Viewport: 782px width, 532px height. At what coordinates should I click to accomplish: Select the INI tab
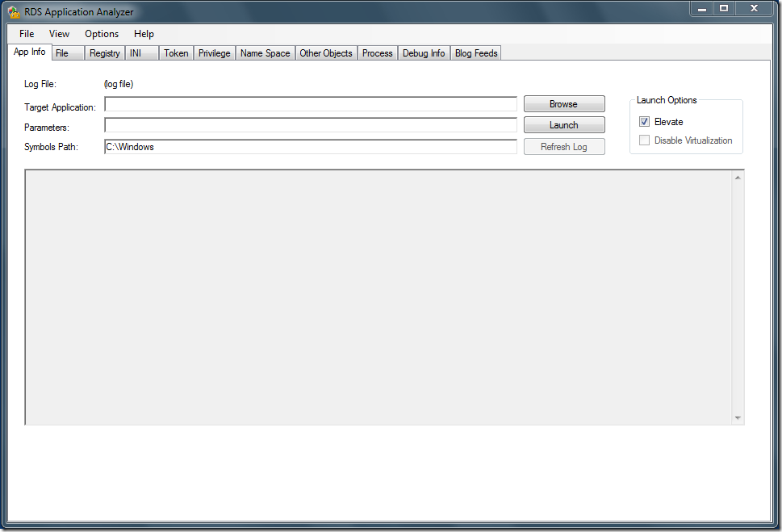136,53
